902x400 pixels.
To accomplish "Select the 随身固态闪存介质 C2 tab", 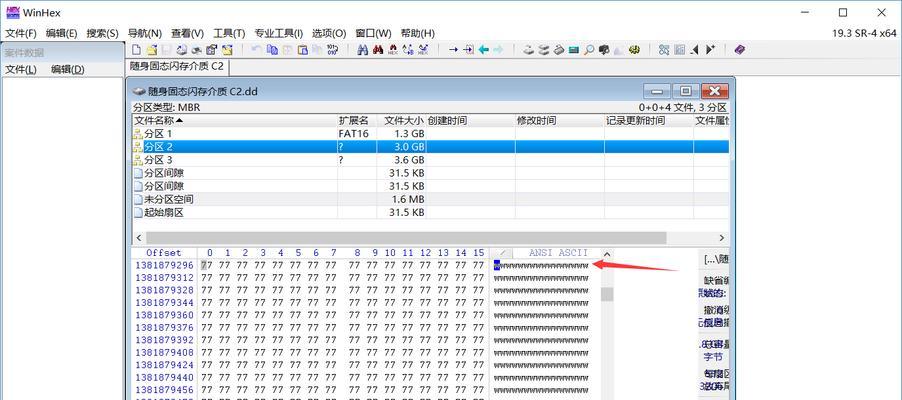I will click(x=177, y=66).
